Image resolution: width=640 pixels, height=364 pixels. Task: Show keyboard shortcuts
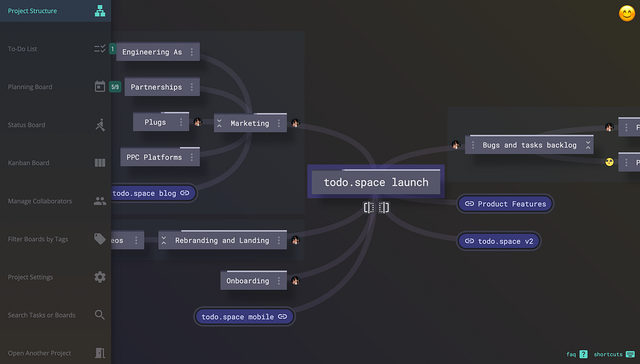608,354
